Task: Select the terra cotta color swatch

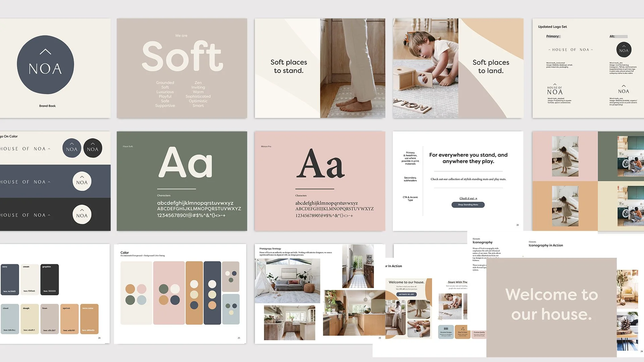Action: (89, 319)
